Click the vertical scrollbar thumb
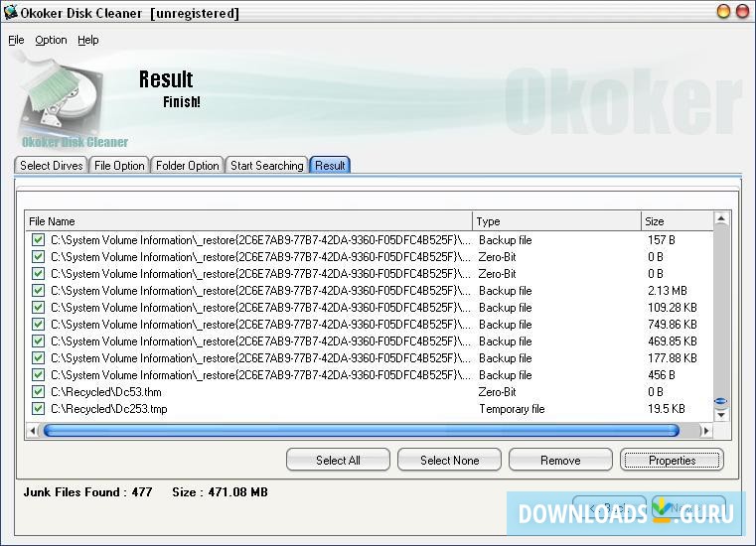Image resolution: width=756 pixels, height=546 pixels. pyautogui.click(x=721, y=401)
